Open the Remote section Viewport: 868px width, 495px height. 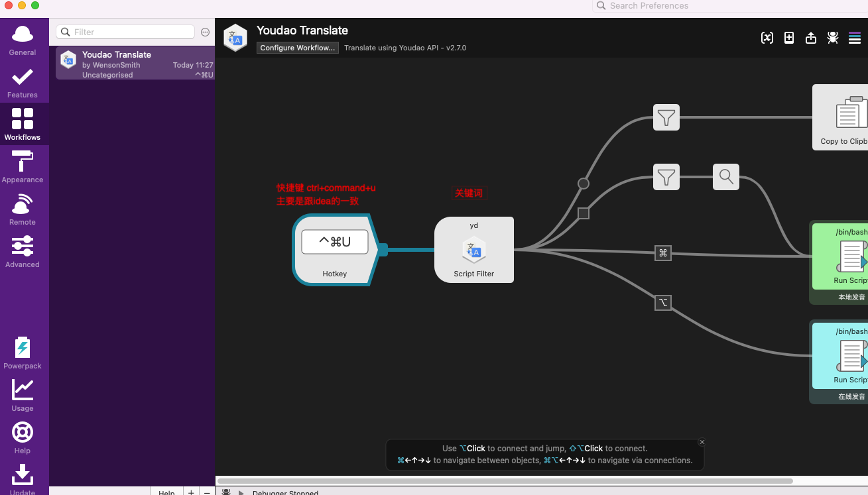click(23, 209)
